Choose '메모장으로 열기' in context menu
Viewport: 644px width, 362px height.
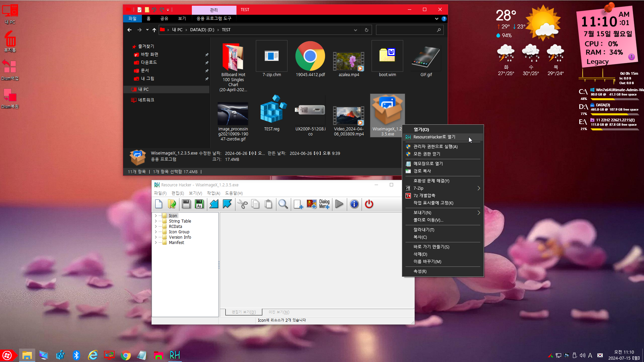tap(443, 164)
